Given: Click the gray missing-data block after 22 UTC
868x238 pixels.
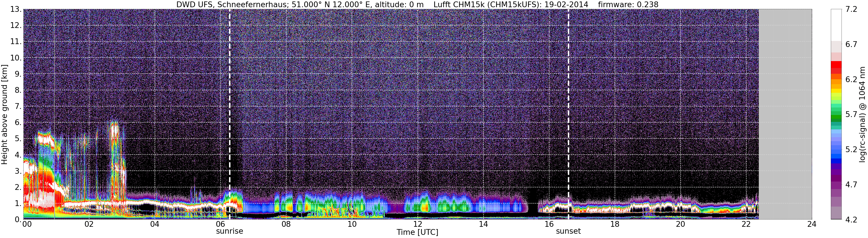Looking at the screenshot, I should coord(785,114).
